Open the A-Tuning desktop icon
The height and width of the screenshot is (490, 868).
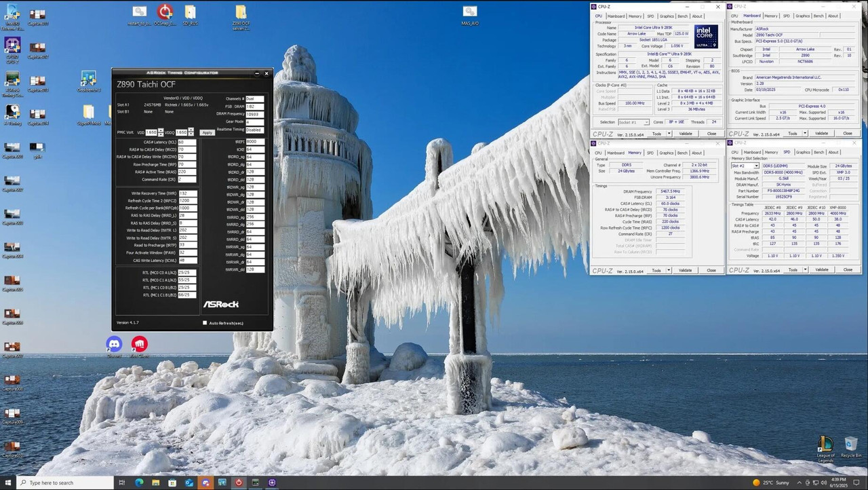click(x=12, y=114)
